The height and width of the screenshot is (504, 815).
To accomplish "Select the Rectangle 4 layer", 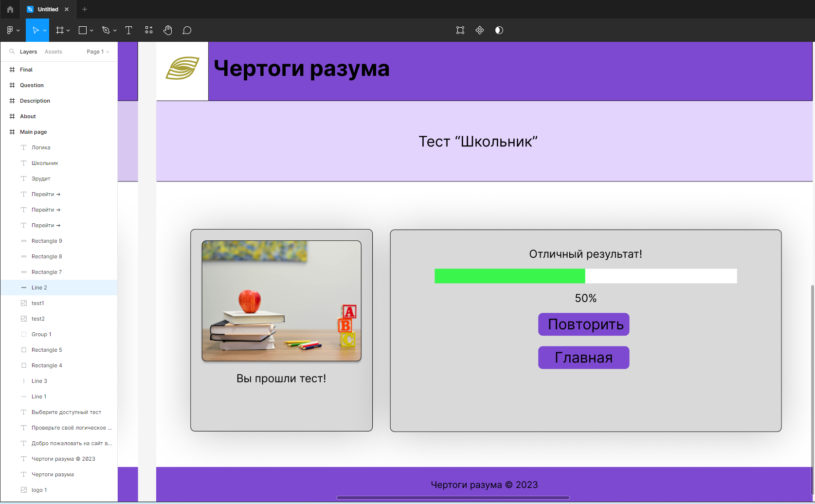I will click(x=59, y=365).
